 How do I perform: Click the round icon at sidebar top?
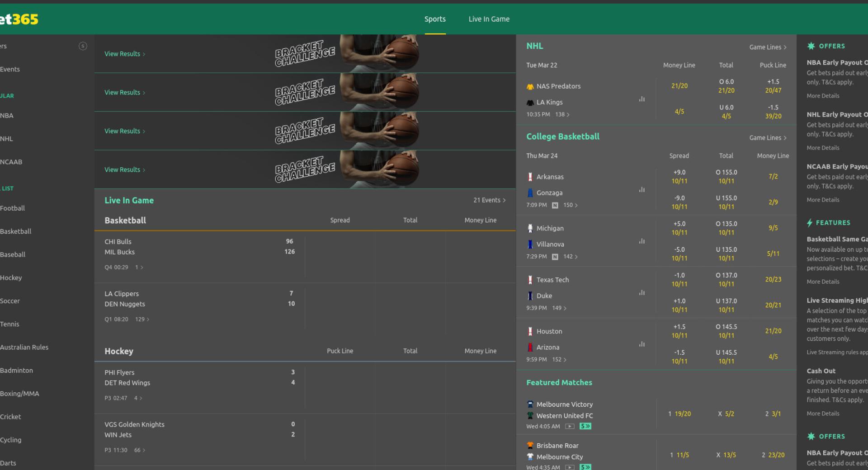[x=83, y=46]
